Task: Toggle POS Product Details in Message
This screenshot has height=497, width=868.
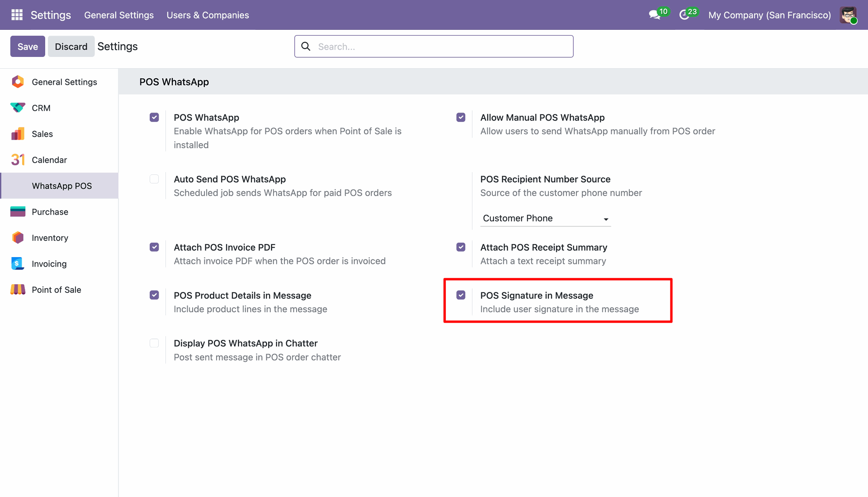Action: coord(154,295)
